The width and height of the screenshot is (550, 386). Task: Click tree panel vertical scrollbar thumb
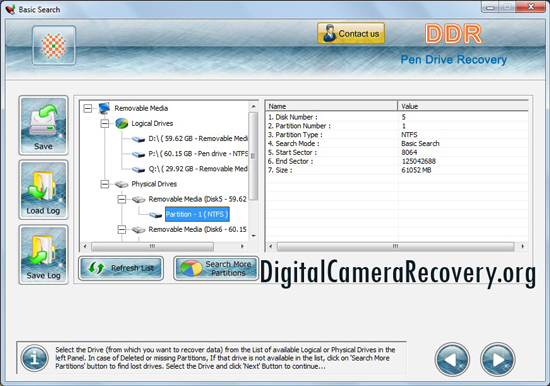click(253, 156)
